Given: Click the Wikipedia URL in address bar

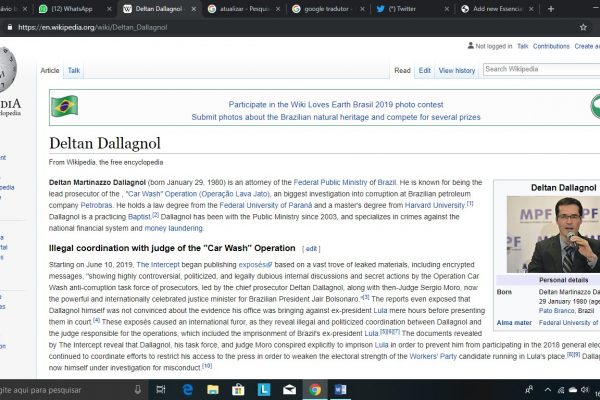Looking at the screenshot, I should pos(93,27).
